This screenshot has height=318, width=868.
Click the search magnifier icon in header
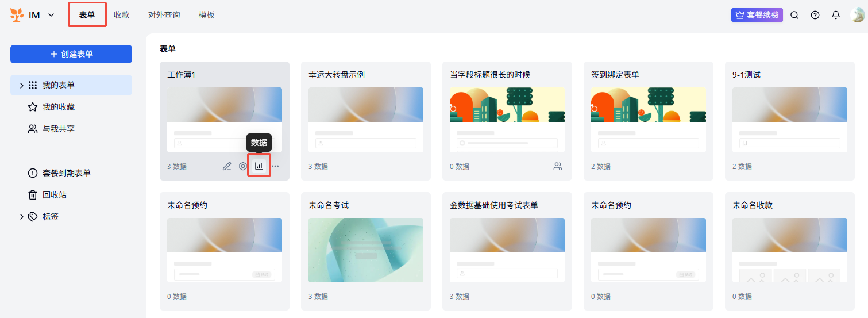click(x=794, y=15)
